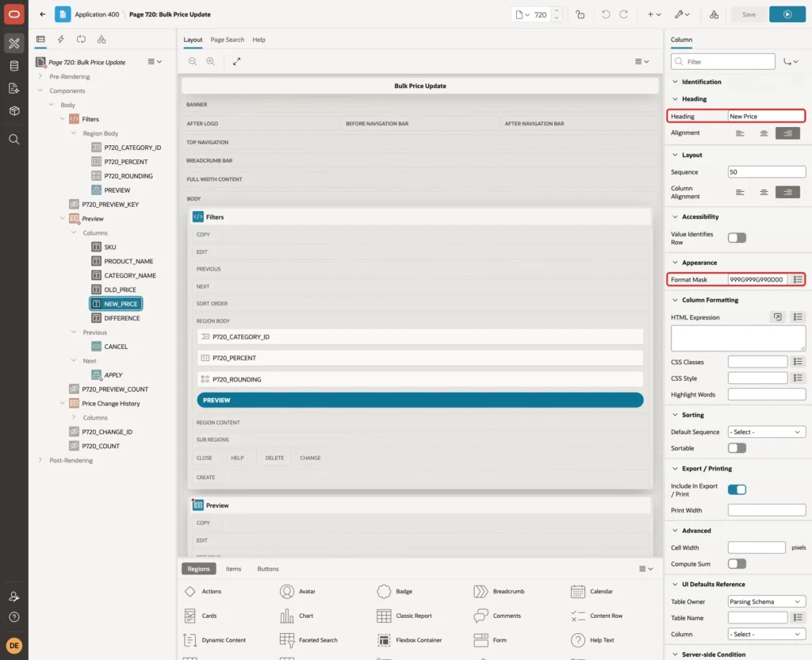Open the Default Sequence dropdown
The width and height of the screenshot is (812, 660).
tap(767, 432)
